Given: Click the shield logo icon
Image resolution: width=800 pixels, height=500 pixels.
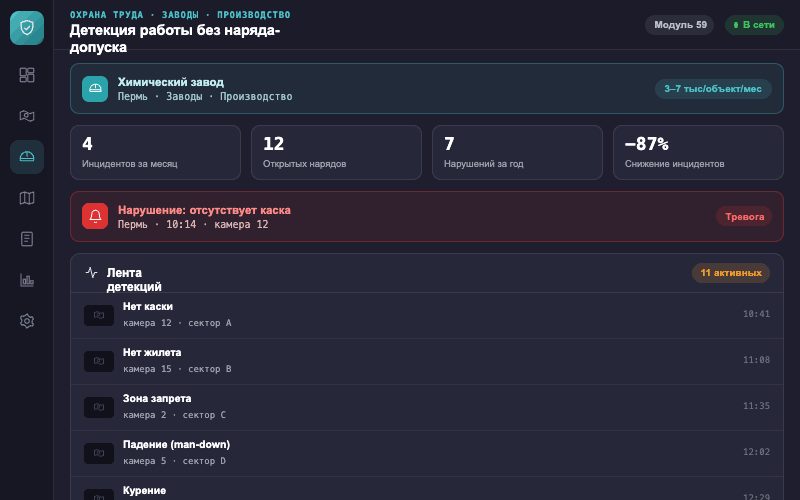Looking at the screenshot, I should [27, 28].
